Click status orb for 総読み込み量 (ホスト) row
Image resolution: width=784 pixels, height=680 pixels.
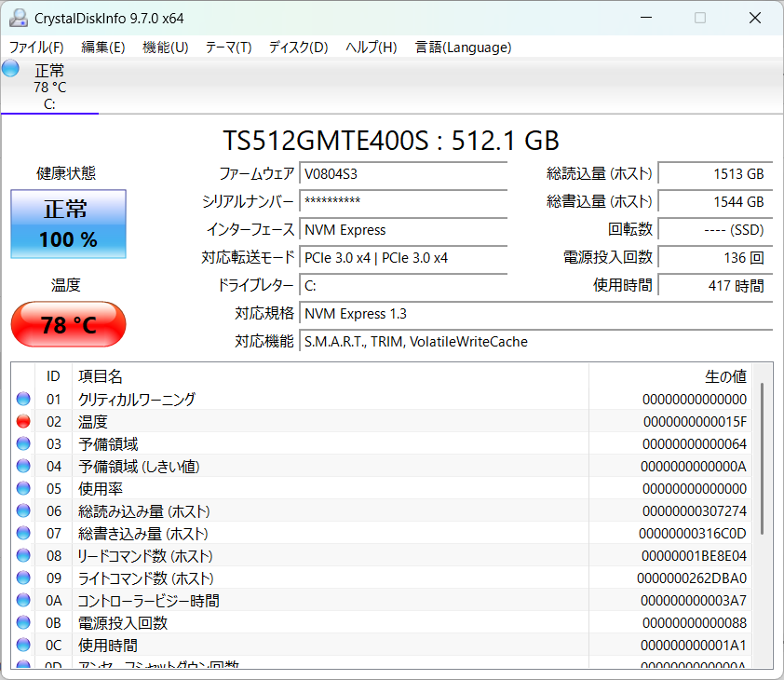pos(23,510)
